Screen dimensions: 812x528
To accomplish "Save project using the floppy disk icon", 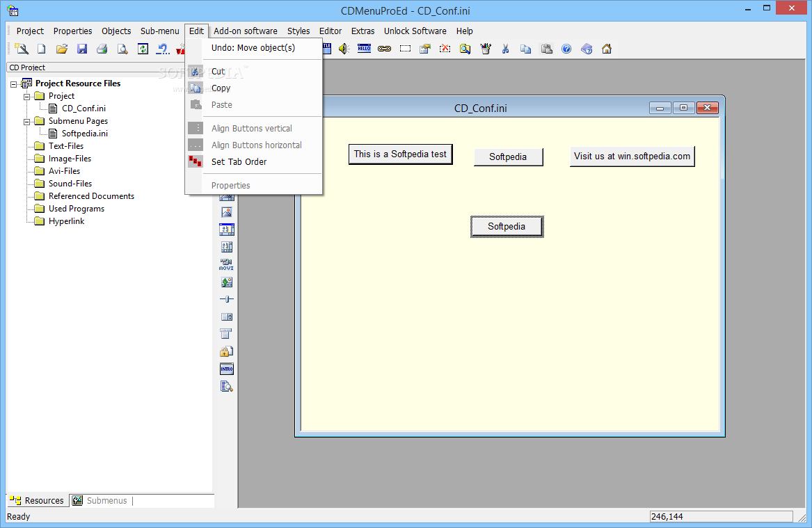I will pos(82,49).
